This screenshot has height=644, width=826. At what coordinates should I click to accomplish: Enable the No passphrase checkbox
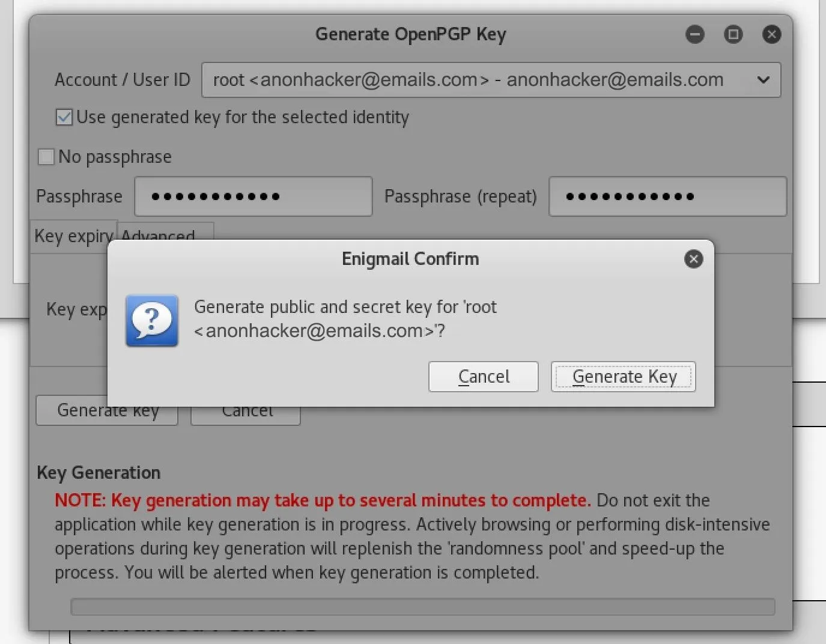pyautogui.click(x=46, y=157)
